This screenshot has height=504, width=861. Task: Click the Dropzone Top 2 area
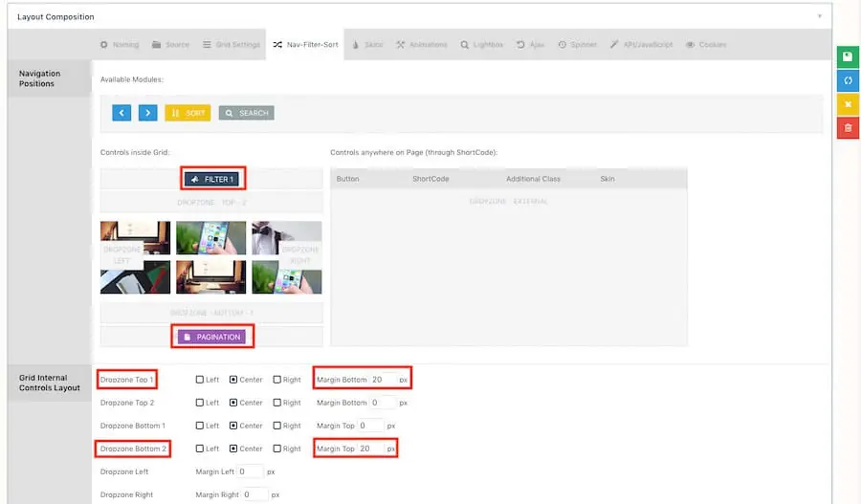211,202
